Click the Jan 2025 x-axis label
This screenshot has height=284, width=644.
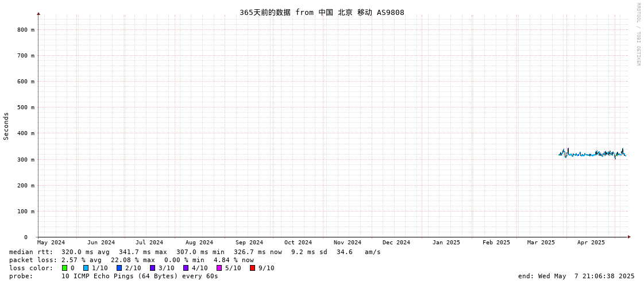pyautogui.click(x=446, y=243)
